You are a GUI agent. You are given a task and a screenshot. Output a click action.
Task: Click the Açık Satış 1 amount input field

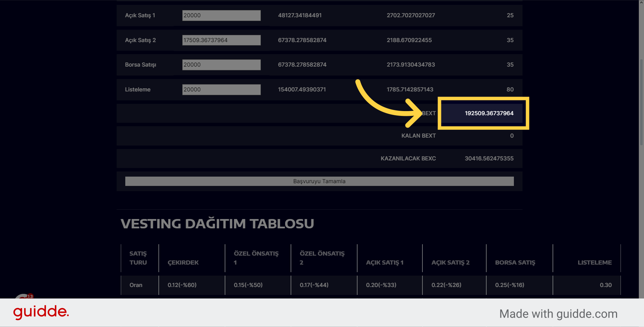[221, 16]
